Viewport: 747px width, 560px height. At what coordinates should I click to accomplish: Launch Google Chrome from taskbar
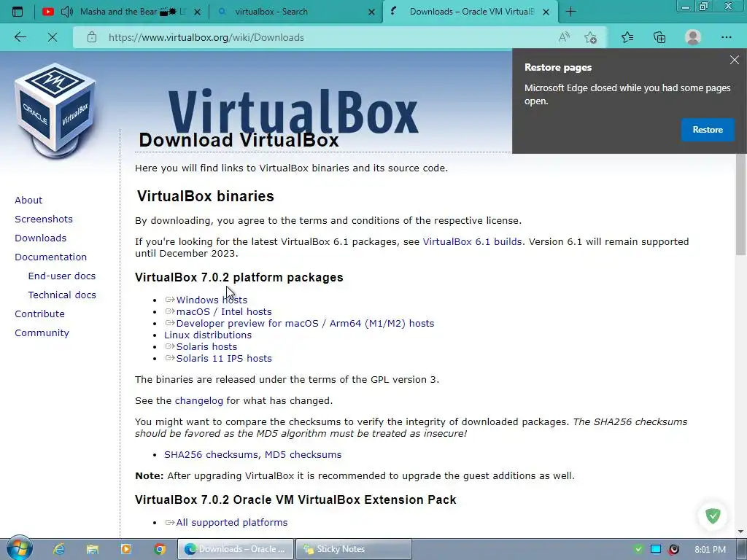160,549
